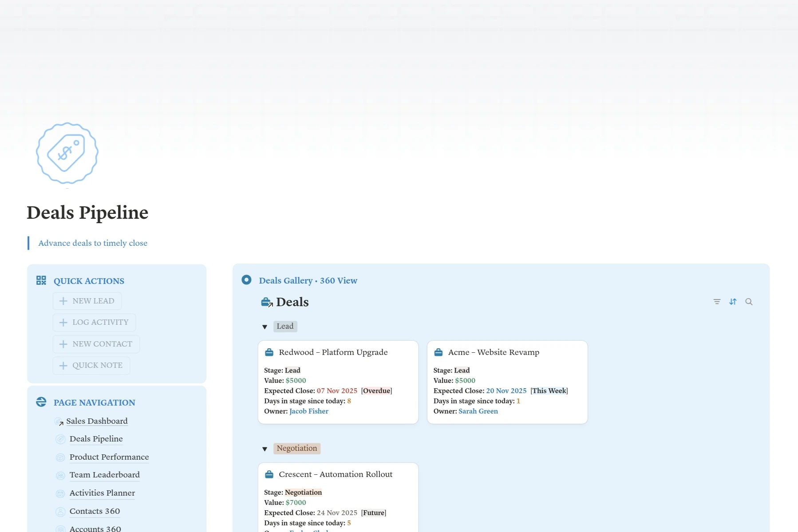The width and height of the screenshot is (798, 532).
Task: Collapse the Lead group toggle
Action: pos(265,327)
